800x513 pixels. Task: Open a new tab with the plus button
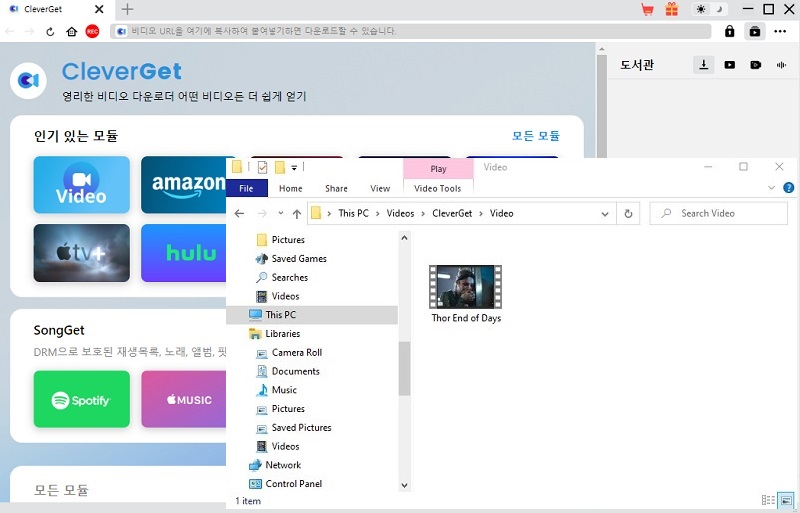click(x=128, y=9)
